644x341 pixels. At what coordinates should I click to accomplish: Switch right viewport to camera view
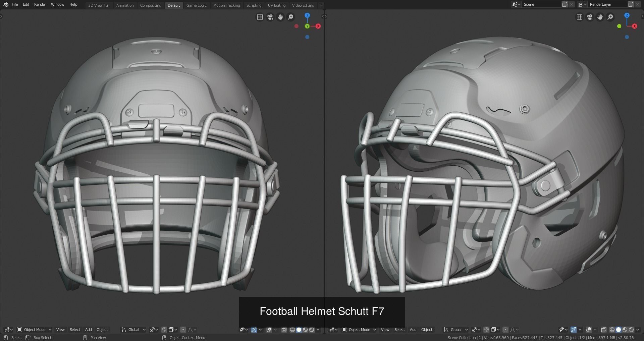(x=590, y=17)
